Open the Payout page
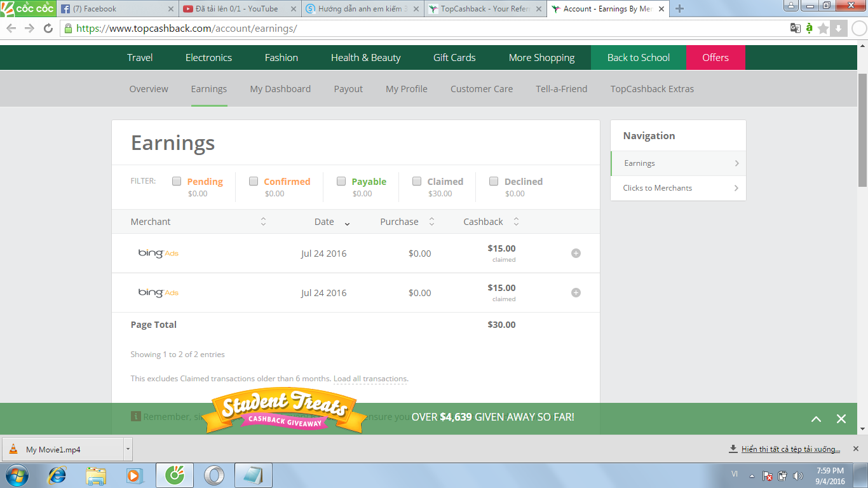Image resolution: width=868 pixels, height=488 pixels. pyautogui.click(x=348, y=89)
